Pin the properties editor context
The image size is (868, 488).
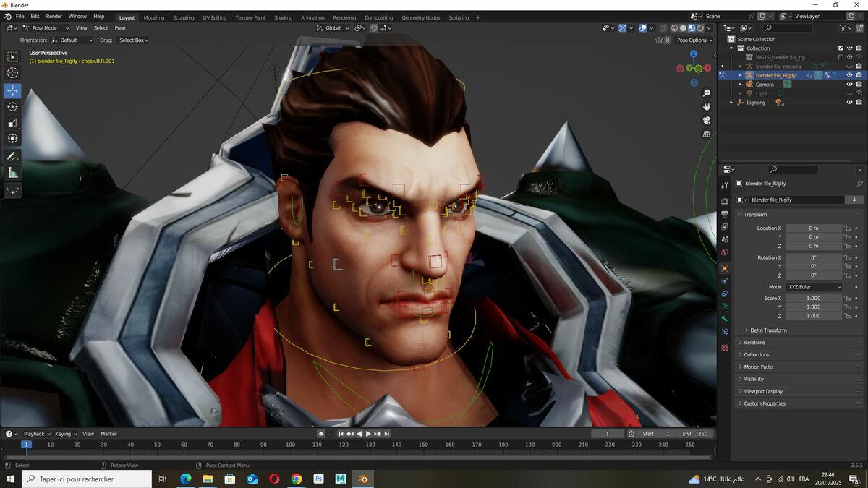pos(859,184)
